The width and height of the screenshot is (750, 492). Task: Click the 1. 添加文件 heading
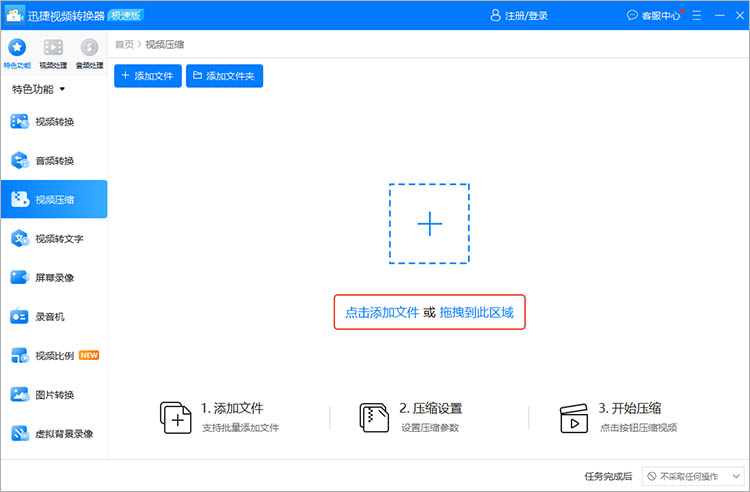pyautogui.click(x=232, y=408)
